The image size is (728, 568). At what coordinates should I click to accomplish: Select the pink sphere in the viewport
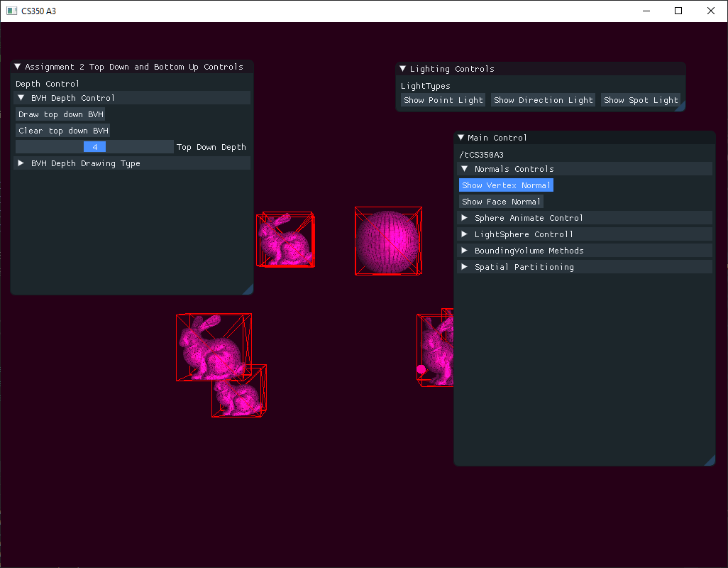(x=388, y=240)
